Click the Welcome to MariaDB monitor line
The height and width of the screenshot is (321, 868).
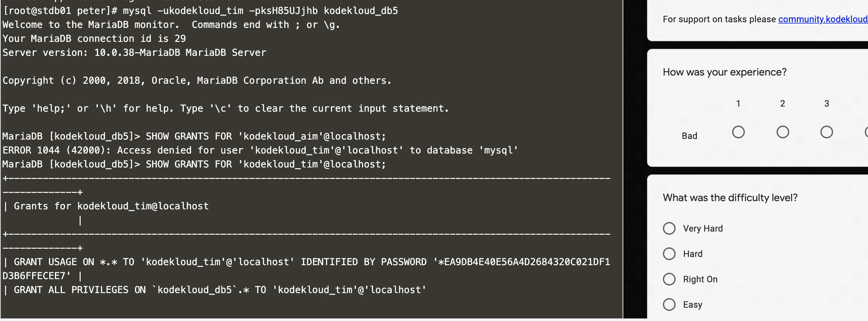(171, 25)
